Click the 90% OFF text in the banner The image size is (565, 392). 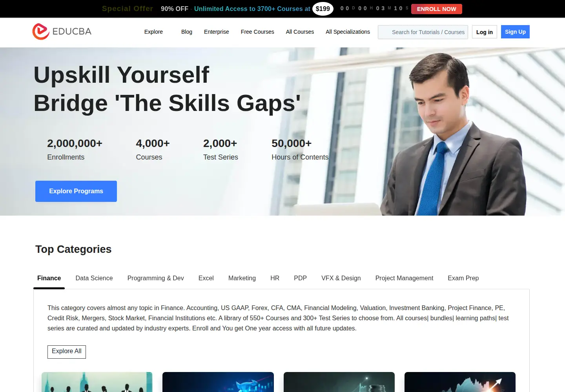click(175, 9)
